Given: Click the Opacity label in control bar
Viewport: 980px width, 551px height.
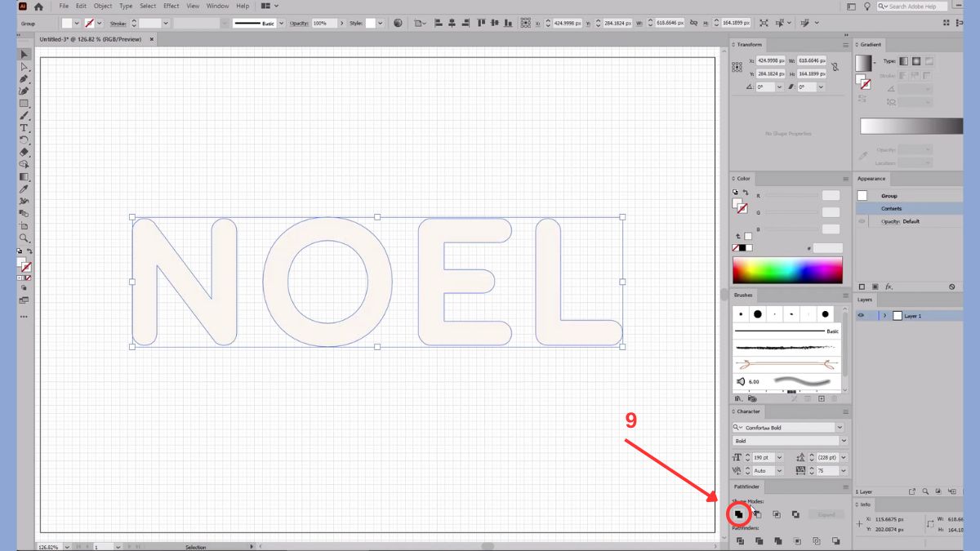Looking at the screenshot, I should click(x=301, y=24).
